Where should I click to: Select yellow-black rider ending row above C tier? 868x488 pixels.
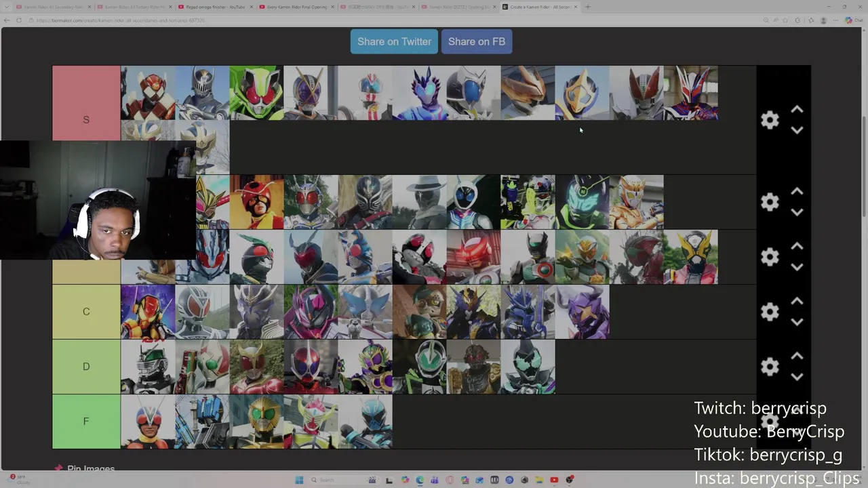pos(690,257)
